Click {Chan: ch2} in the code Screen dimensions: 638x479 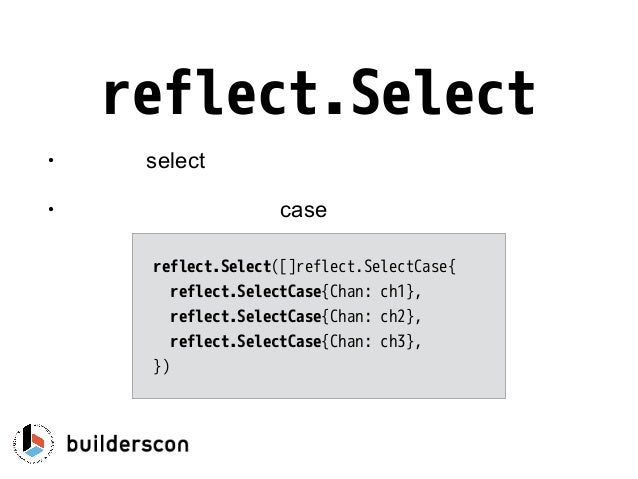tap(369, 317)
